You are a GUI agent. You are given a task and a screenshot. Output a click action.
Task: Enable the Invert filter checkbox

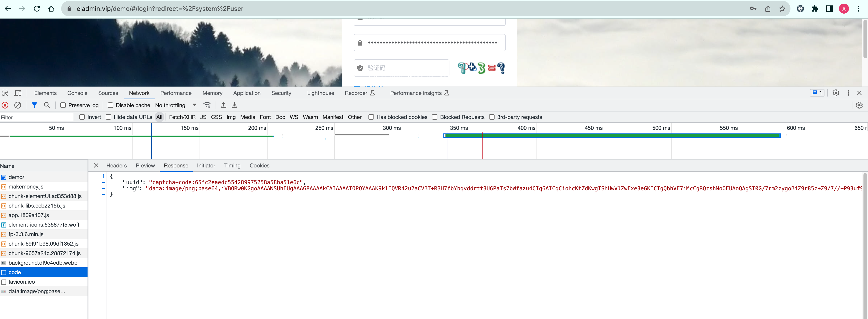(x=82, y=117)
